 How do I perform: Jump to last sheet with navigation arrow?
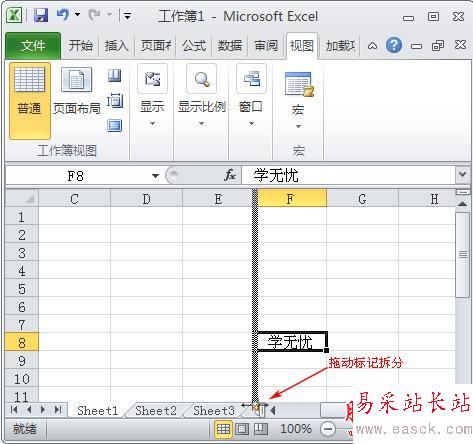point(58,409)
